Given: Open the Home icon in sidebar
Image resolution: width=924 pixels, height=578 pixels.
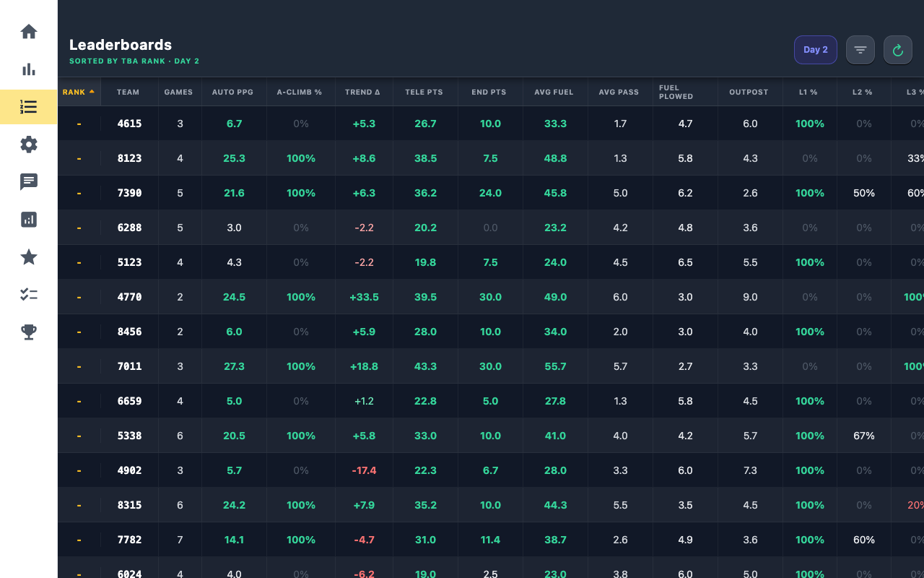Looking at the screenshot, I should [29, 32].
